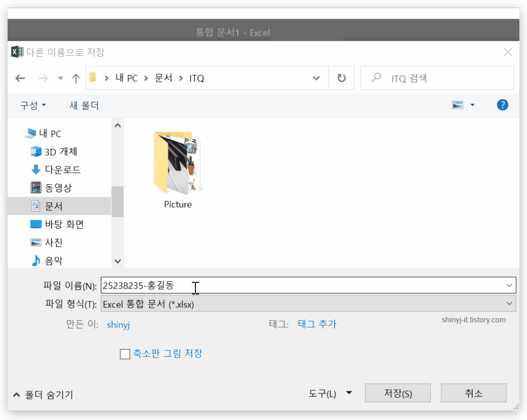Screen dimensions: 527x420
Task: Click the 음악 note icon
Action: (36, 260)
